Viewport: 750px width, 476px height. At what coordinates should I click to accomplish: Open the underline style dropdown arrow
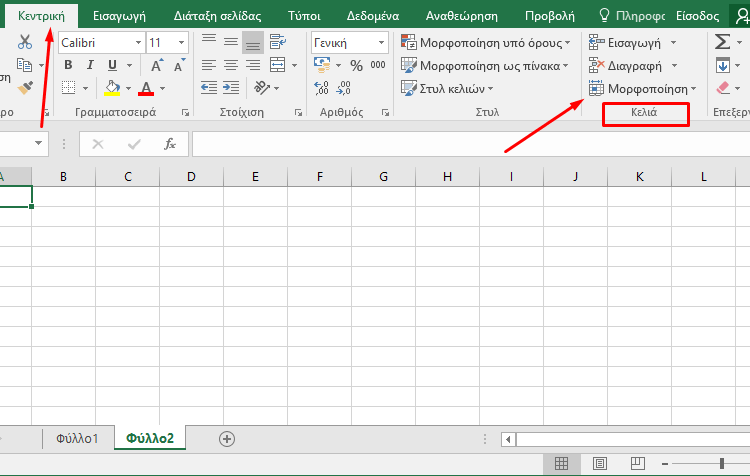click(129, 65)
